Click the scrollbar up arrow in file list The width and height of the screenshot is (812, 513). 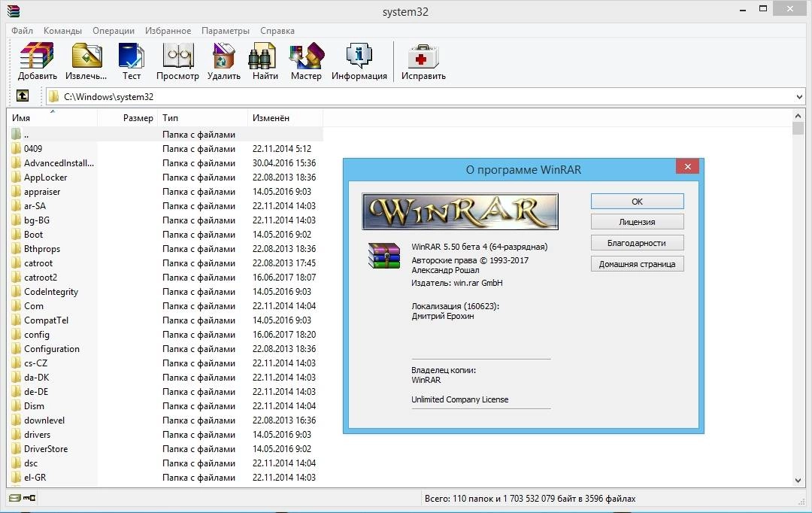click(x=798, y=116)
